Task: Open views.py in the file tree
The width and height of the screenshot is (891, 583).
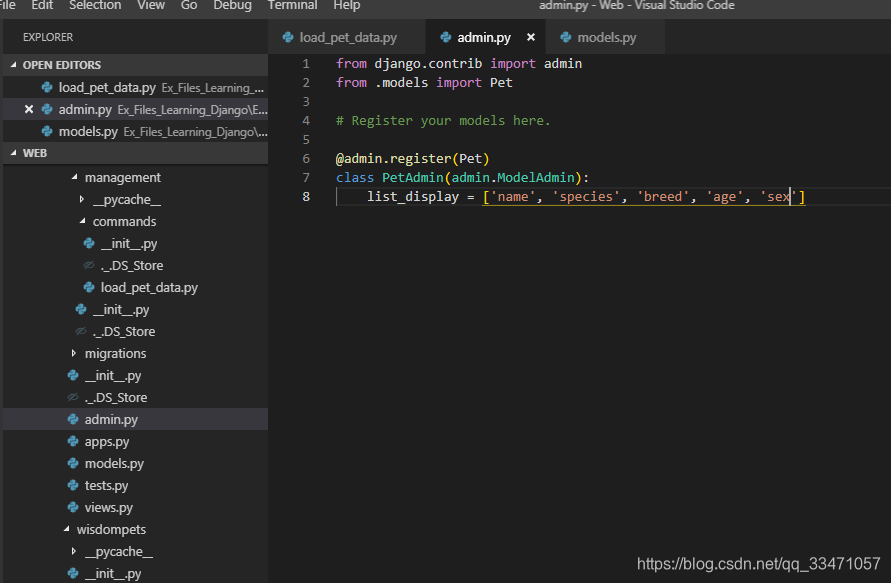Action: (135, 507)
